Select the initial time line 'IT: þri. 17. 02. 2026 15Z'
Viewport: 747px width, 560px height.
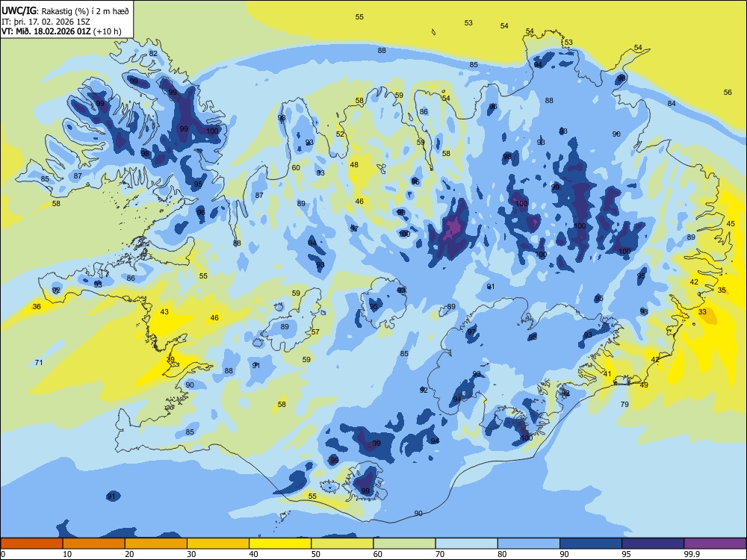46,22
